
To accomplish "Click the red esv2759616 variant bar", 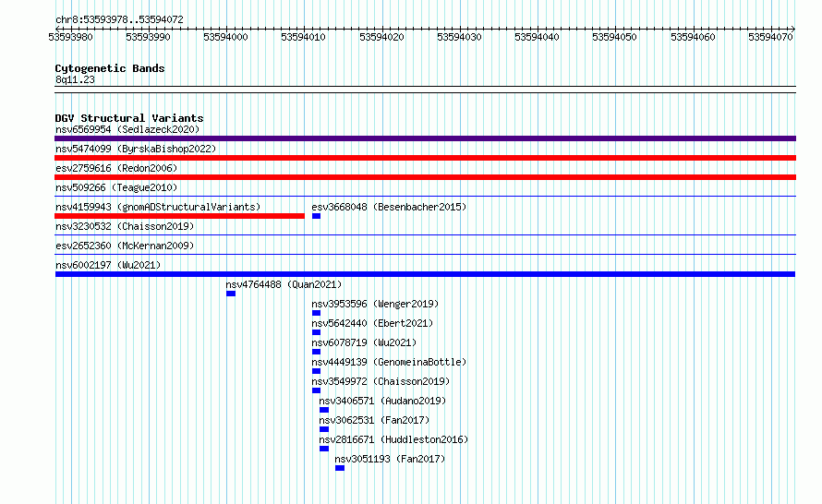I will (425, 177).
